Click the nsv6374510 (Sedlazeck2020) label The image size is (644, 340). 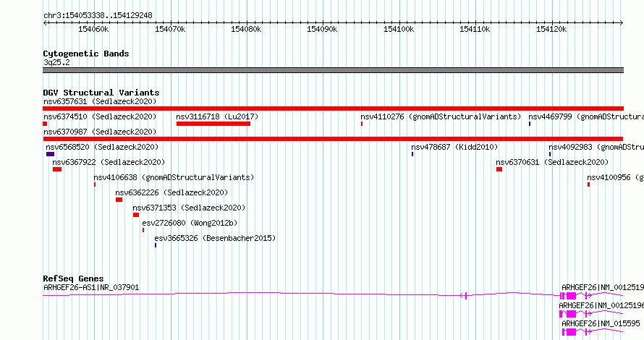tap(100, 116)
